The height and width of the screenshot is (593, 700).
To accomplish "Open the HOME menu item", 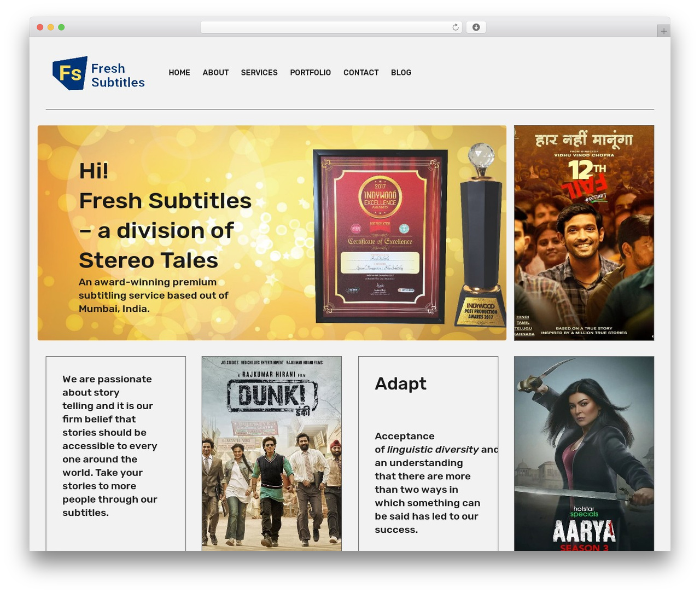I will pos(179,72).
